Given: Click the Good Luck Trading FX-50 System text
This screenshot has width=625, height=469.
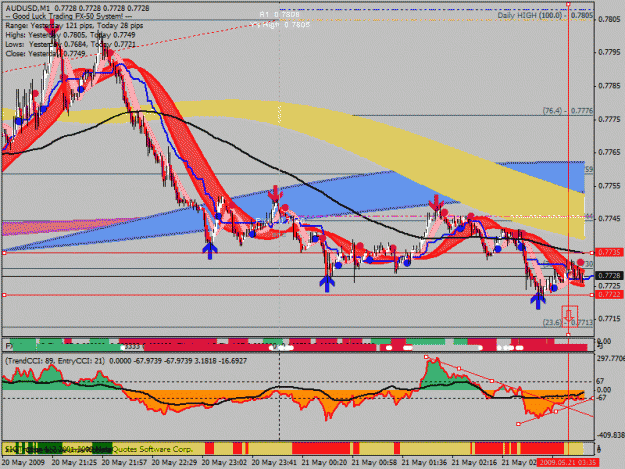Looking at the screenshot, I should [69, 16].
